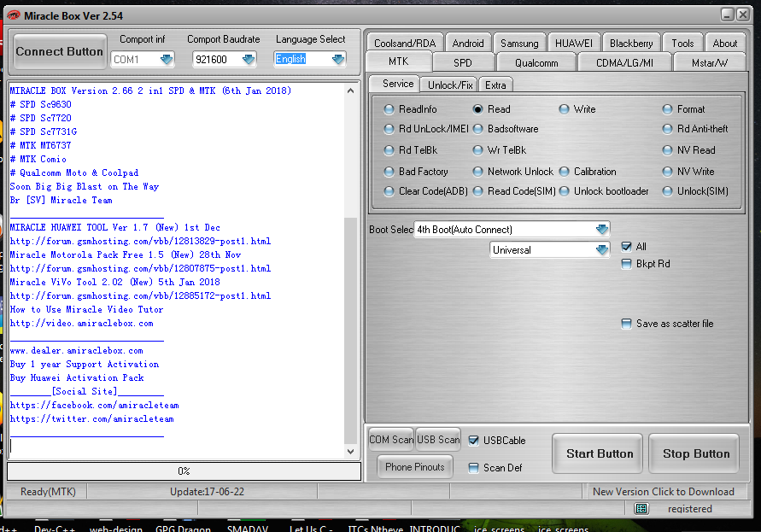Open the Extra sub-tab
Image resolution: width=761 pixels, height=532 pixels.
[495, 85]
